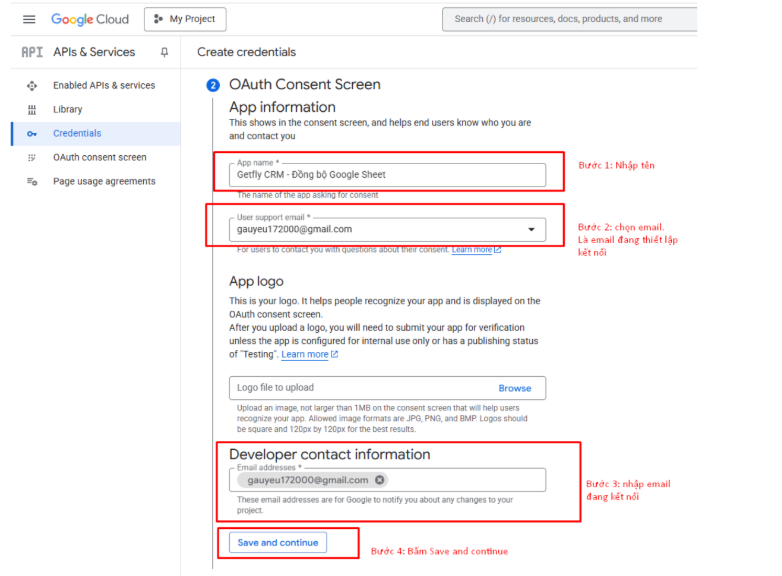Click the Google Cloud logo
The height and width of the screenshot is (576, 782).
(x=91, y=19)
